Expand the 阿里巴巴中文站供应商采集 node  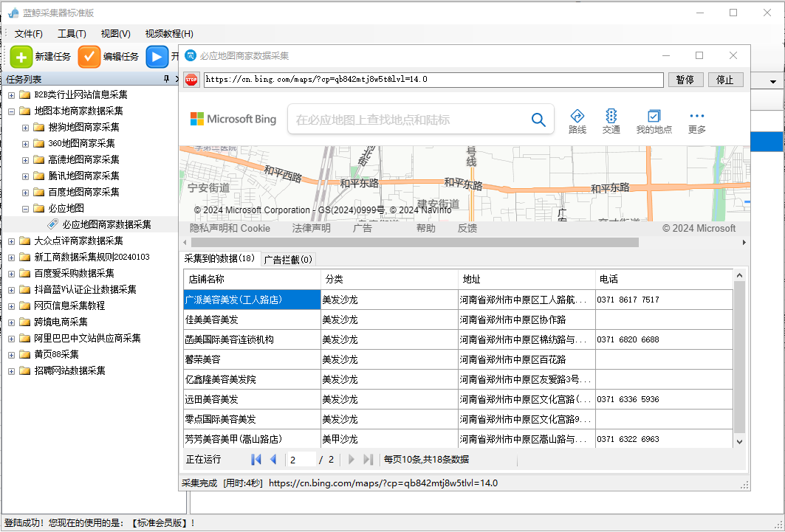coord(12,339)
